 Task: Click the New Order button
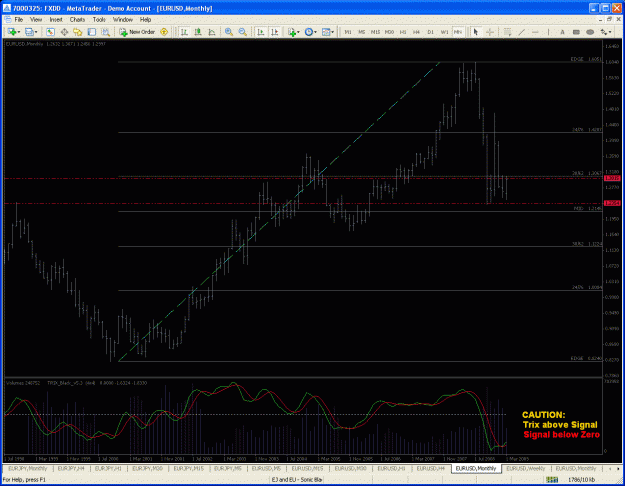pos(137,32)
